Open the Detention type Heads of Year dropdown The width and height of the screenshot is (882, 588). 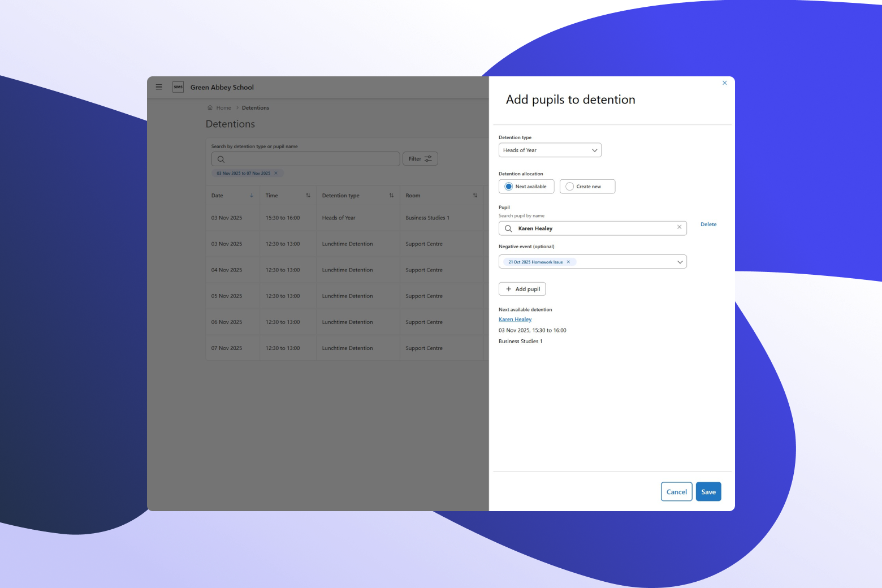550,150
